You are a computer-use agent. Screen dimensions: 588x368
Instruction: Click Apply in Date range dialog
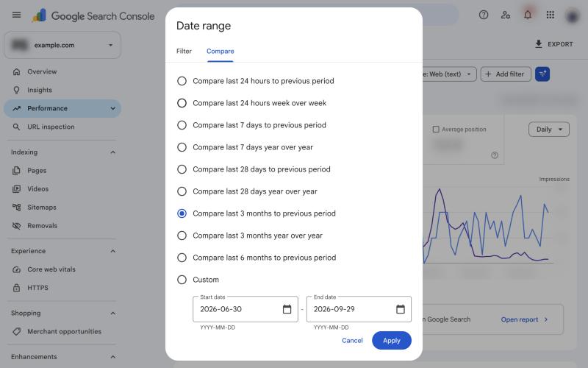tap(392, 341)
